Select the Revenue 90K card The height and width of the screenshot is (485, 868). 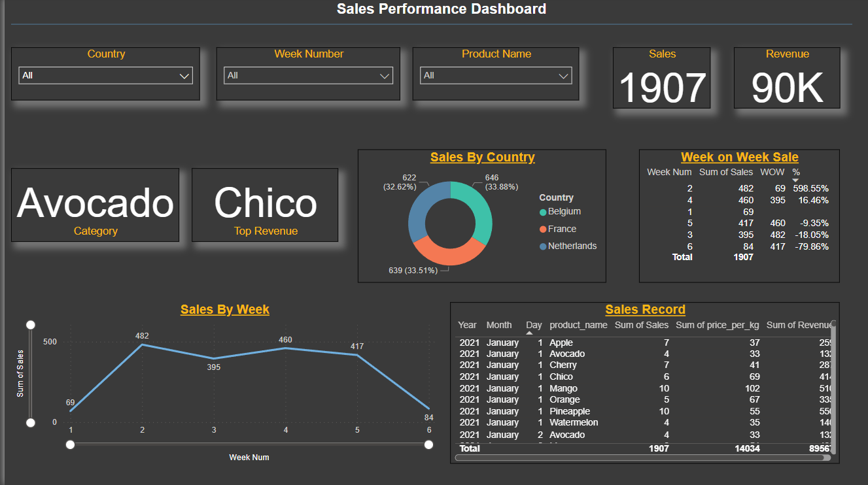click(x=787, y=78)
